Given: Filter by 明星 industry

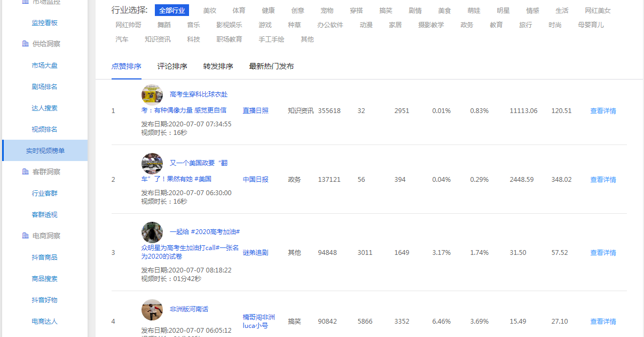Looking at the screenshot, I should tap(504, 10).
